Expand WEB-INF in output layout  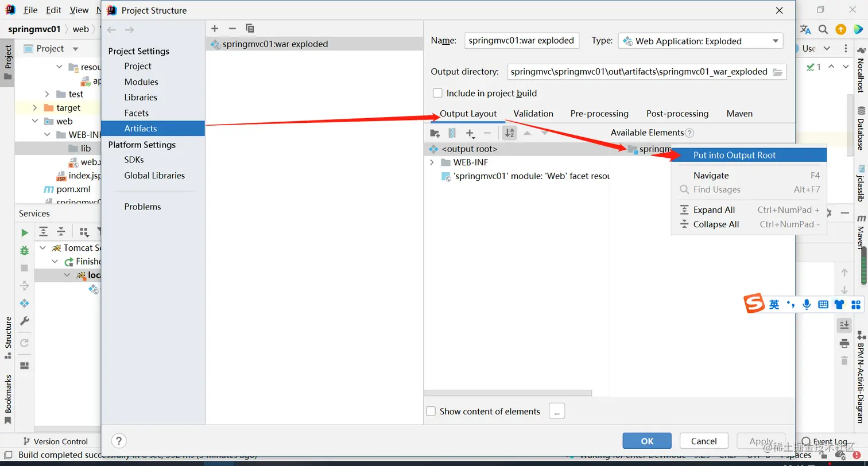[432, 162]
